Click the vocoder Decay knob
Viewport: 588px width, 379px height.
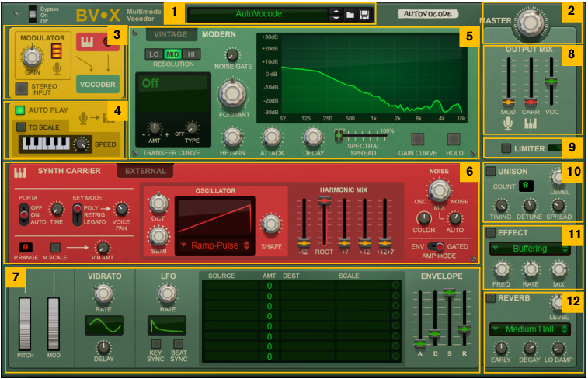[314, 137]
